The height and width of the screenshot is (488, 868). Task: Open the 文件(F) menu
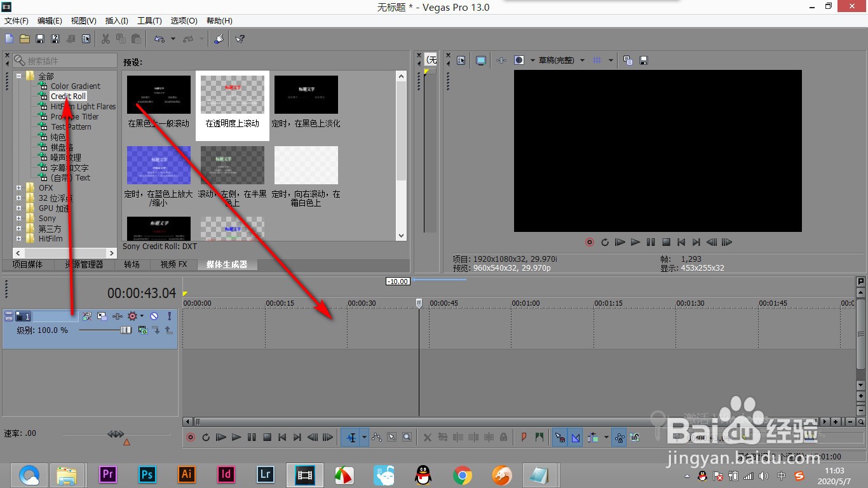pyautogui.click(x=17, y=21)
